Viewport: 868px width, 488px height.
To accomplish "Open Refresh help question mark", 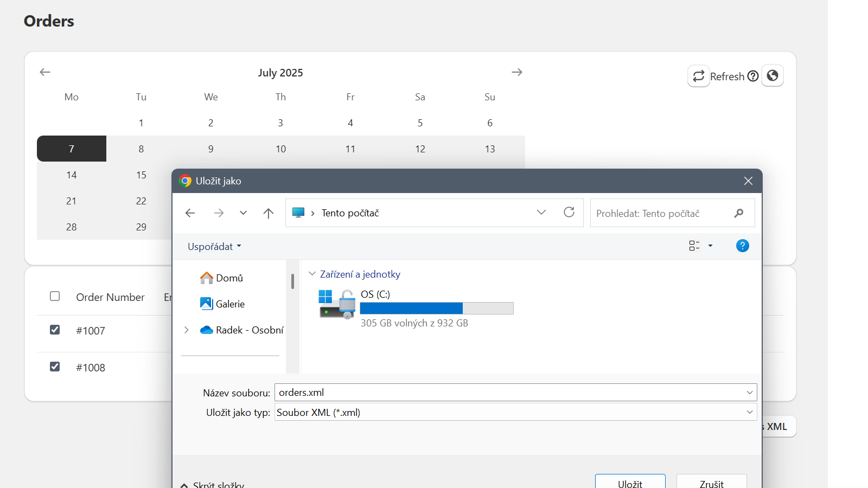I will click(x=753, y=76).
